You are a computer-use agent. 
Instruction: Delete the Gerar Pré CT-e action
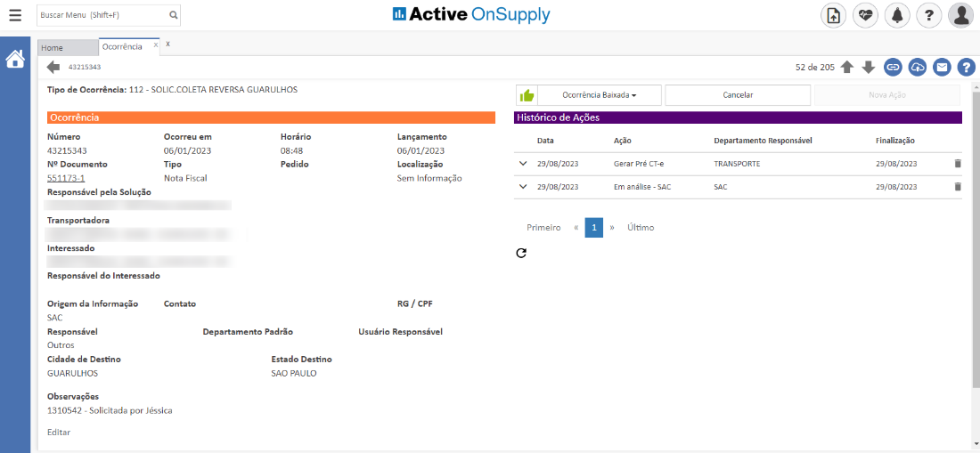click(x=958, y=164)
